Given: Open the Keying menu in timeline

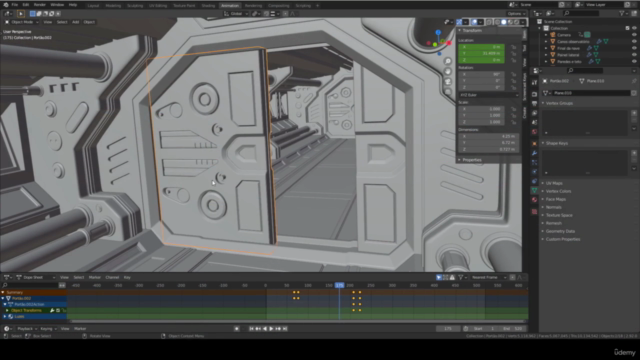Looking at the screenshot, I should [47, 329].
